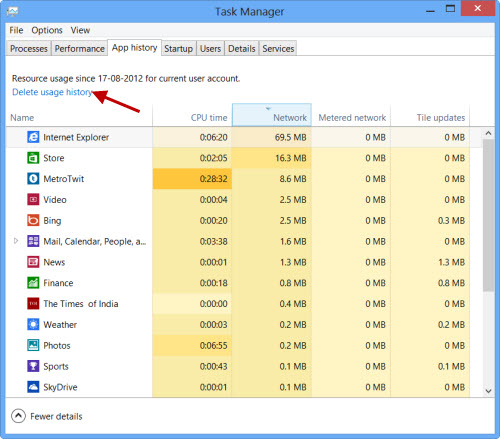Click the Photos app icon

tap(33, 345)
